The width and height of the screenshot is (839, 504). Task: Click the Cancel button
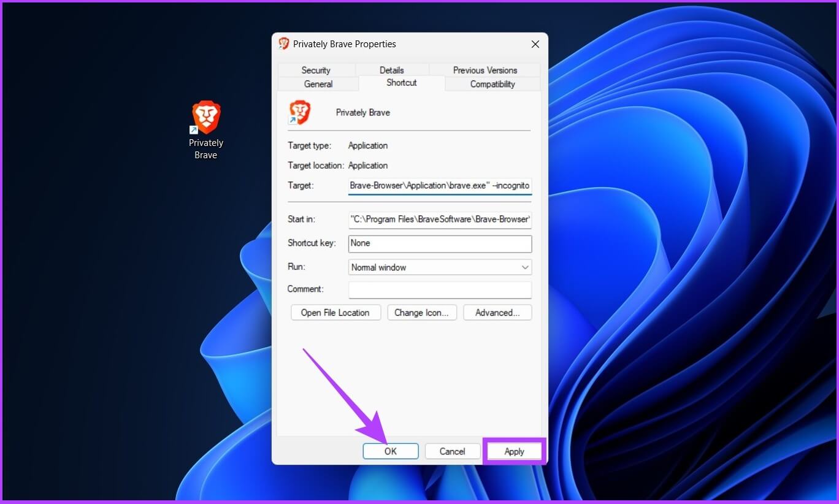[452, 451]
